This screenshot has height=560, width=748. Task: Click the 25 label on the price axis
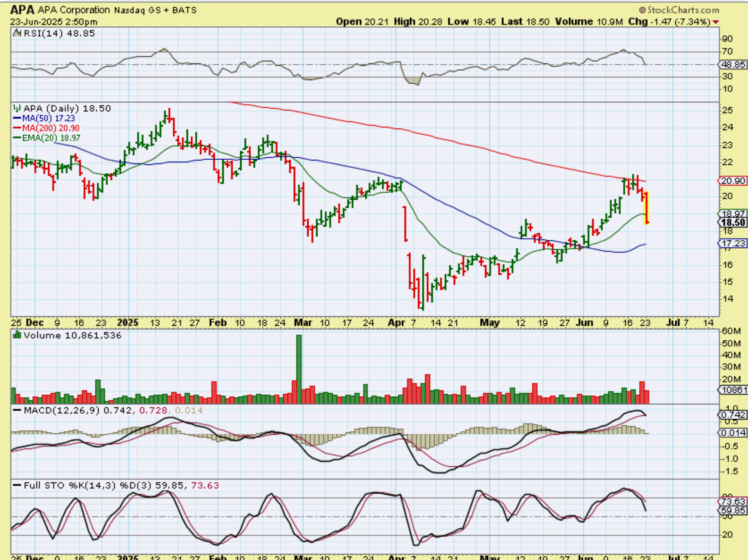coord(727,110)
